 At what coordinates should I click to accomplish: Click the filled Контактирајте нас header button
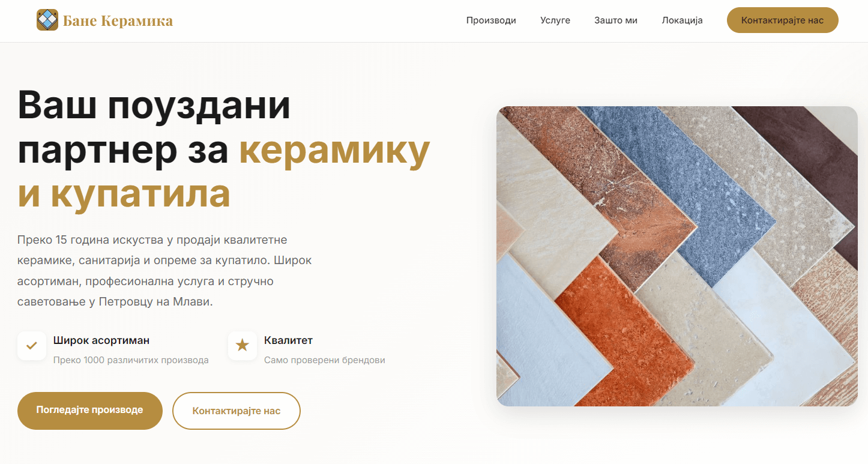click(x=783, y=20)
